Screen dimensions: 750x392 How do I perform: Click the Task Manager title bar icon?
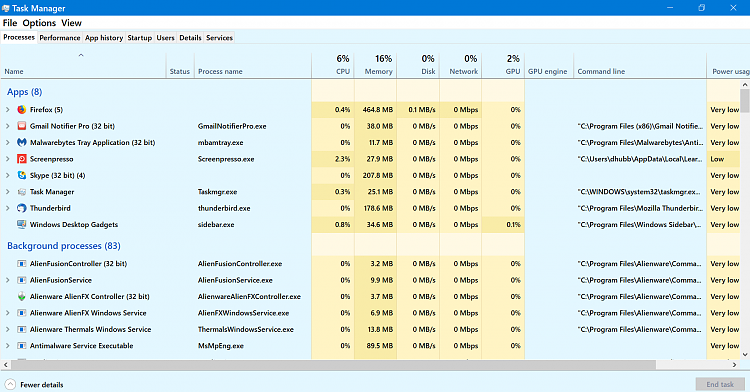(x=6, y=8)
